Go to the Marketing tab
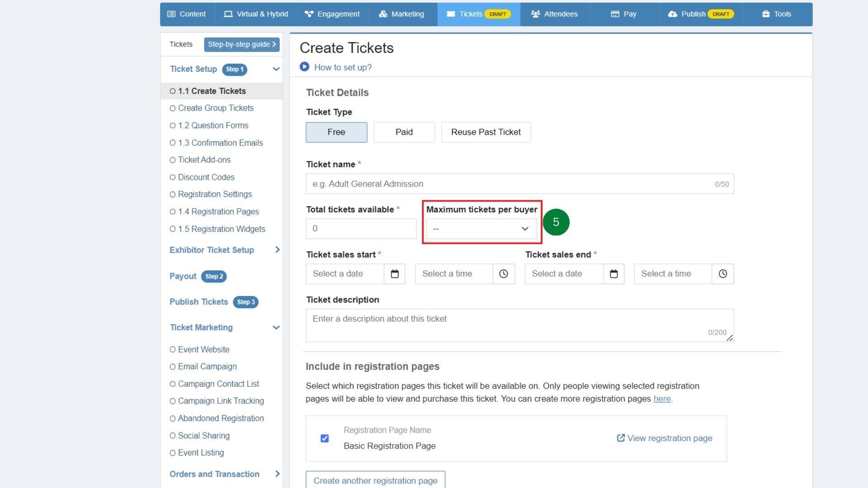 click(402, 14)
